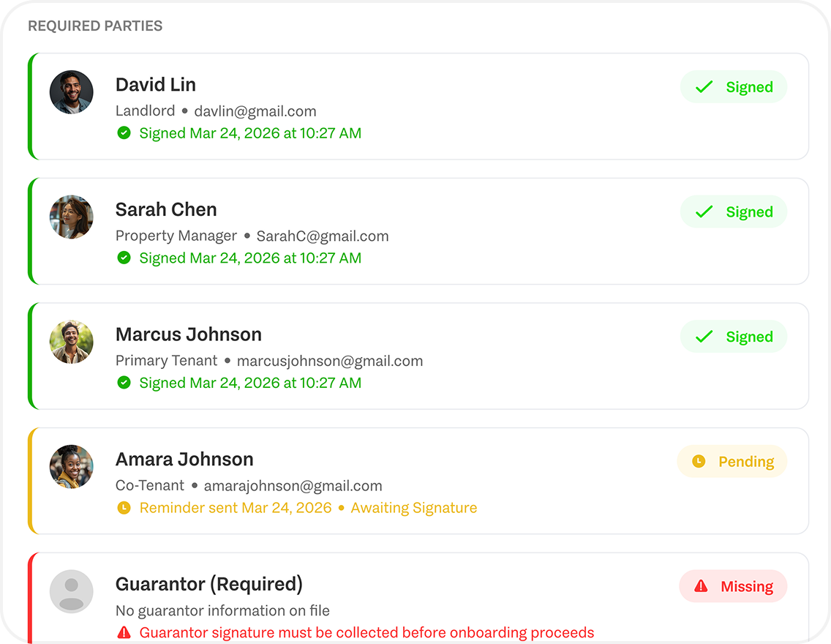The width and height of the screenshot is (831, 644).
Task: Click the yellow clock icon beside Reminder sent
Action: tap(124, 508)
